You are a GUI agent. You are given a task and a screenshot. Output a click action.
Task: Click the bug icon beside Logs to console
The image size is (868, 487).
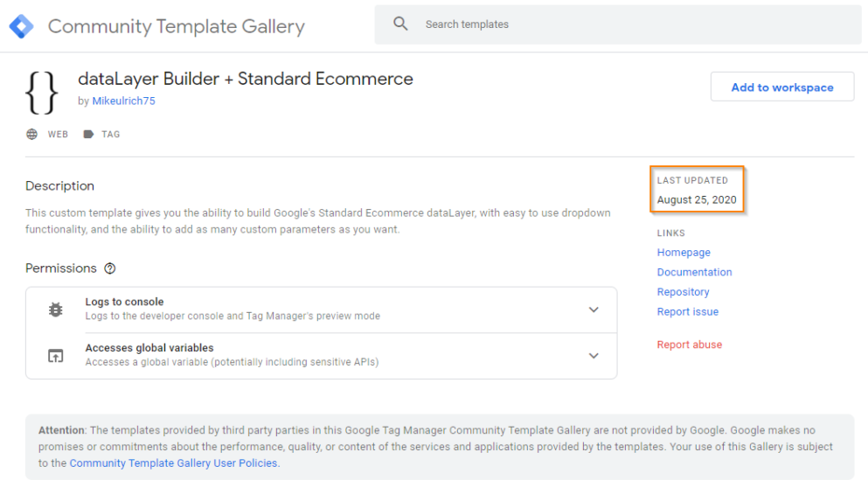[55, 310]
